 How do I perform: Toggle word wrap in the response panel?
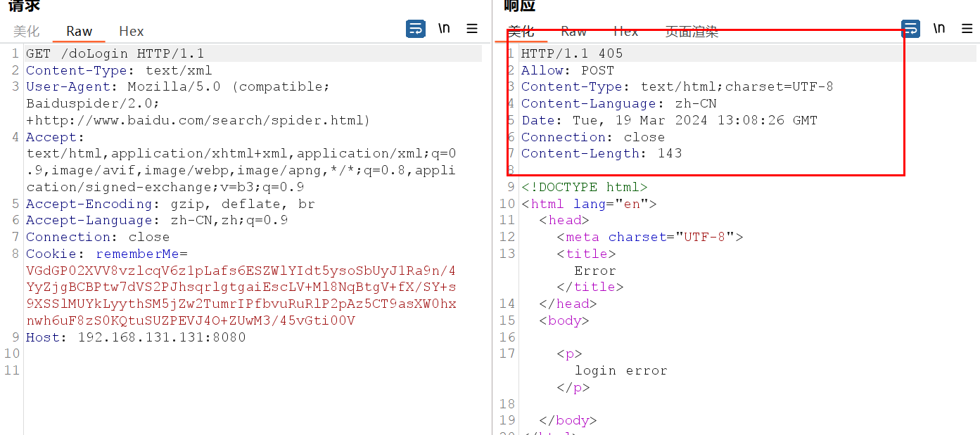pos(911,29)
